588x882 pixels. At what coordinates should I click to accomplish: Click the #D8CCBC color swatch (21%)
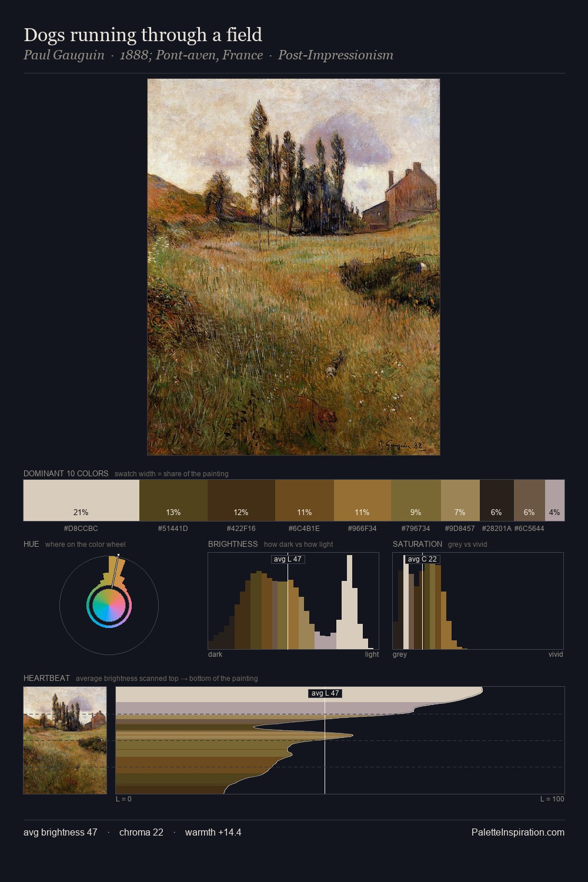81,500
